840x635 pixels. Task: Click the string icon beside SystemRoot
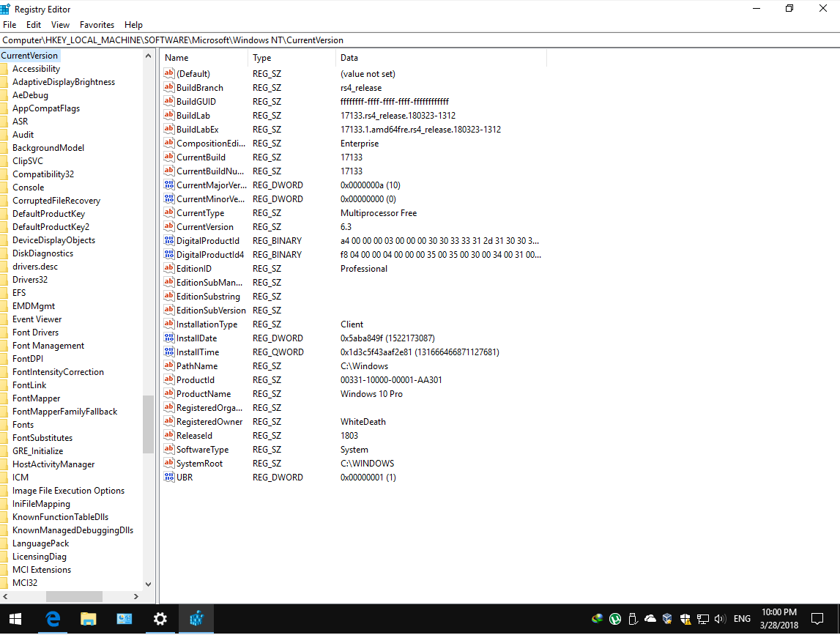point(169,464)
